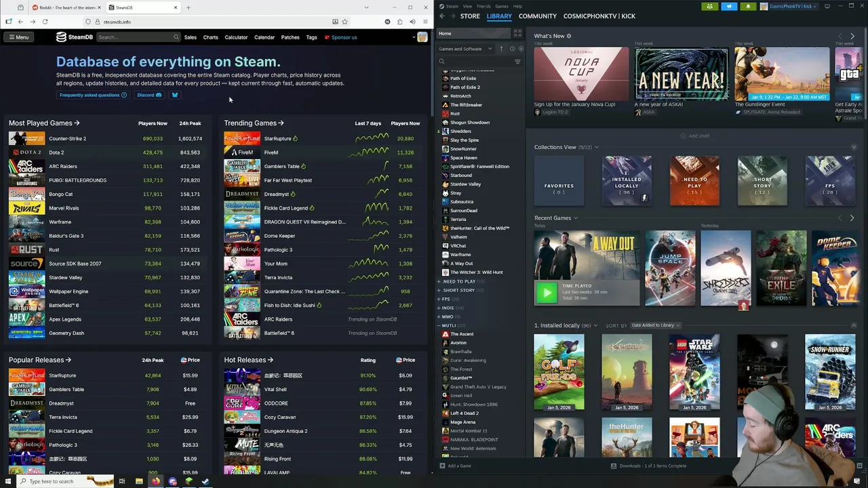Click the green friends activity button

click(710, 6)
